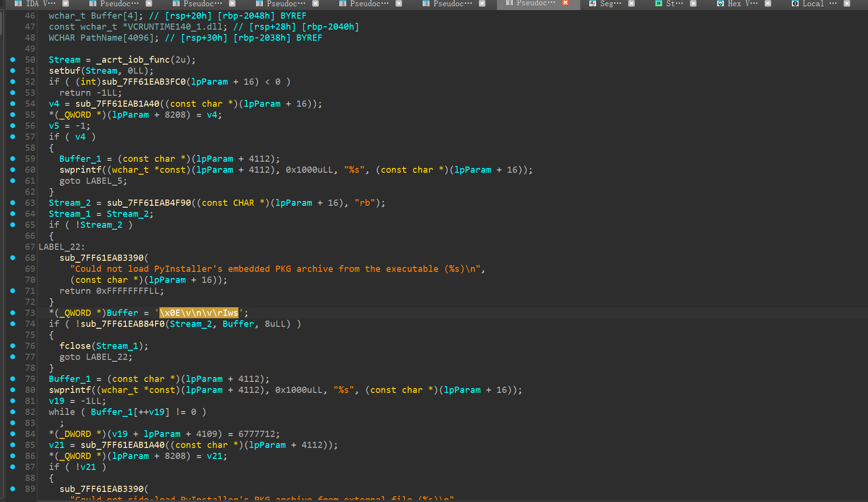Close the IDA View tab

66,3
